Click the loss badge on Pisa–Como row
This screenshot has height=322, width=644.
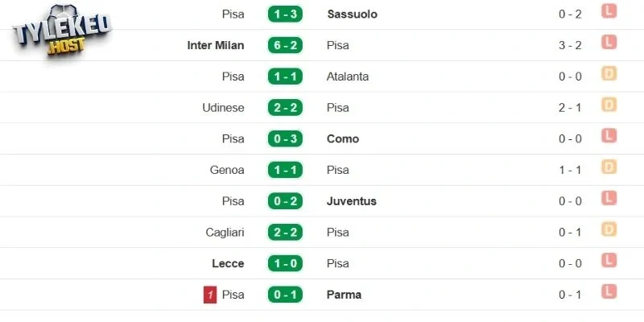pos(609,138)
